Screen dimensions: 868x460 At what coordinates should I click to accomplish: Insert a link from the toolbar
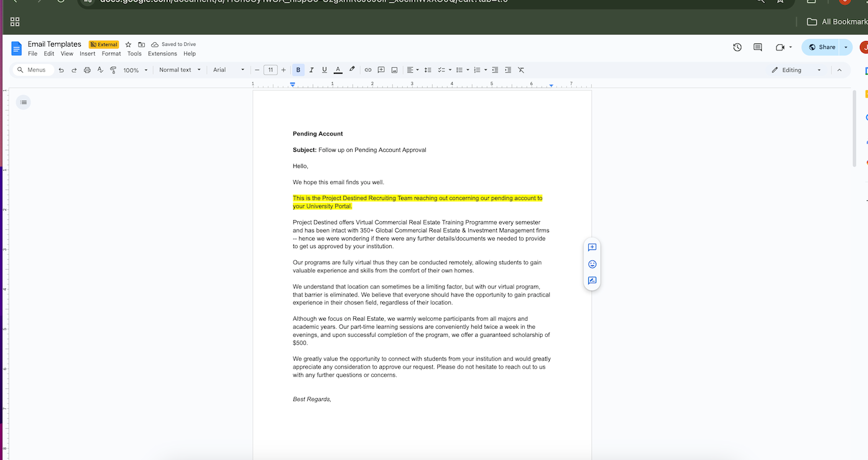coord(368,70)
